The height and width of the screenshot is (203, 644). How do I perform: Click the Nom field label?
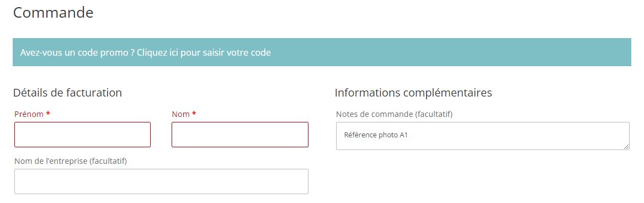tap(180, 114)
